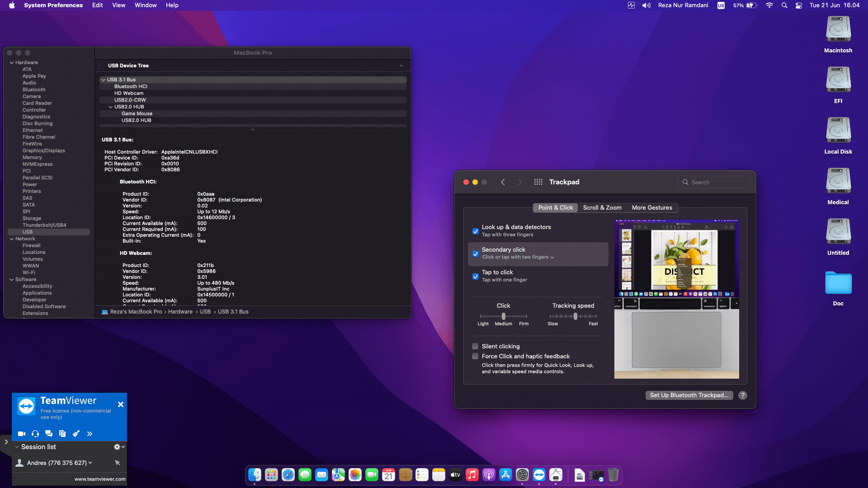868x488 pixels.
Task: Click the TeamViewer headset audio icon
Action: click(x=35, y=434)
